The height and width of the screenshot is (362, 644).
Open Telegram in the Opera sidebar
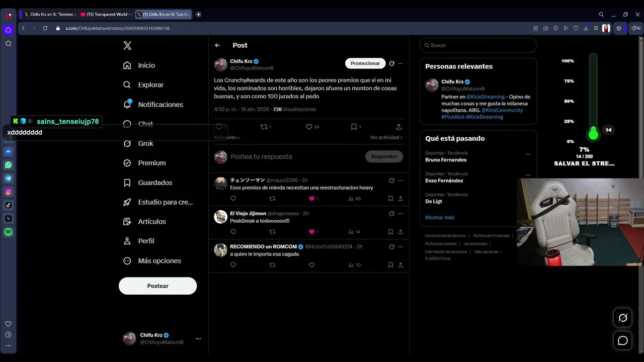coord(9,178)
